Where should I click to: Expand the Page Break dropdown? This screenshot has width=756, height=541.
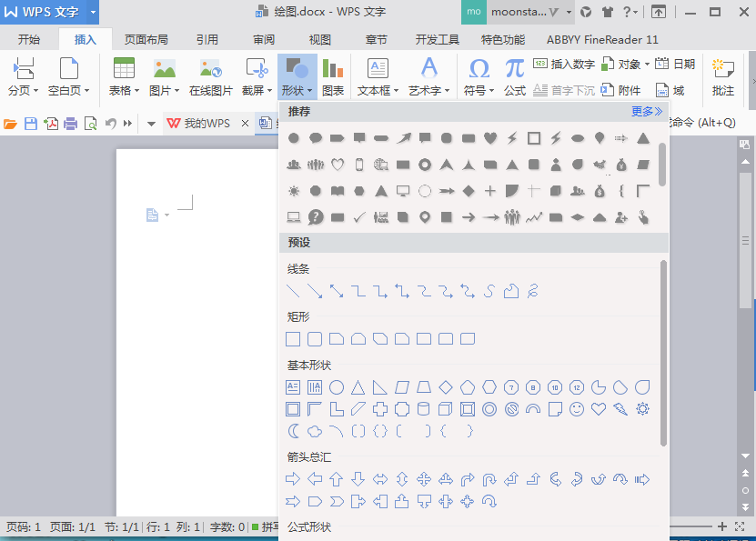pos(23,76)
